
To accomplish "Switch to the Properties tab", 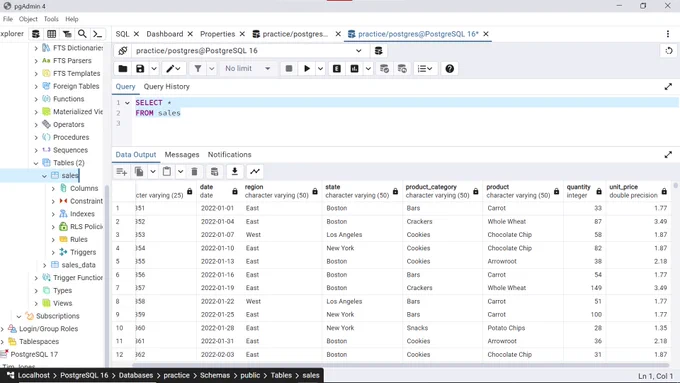I will click(x=218, y=34).
